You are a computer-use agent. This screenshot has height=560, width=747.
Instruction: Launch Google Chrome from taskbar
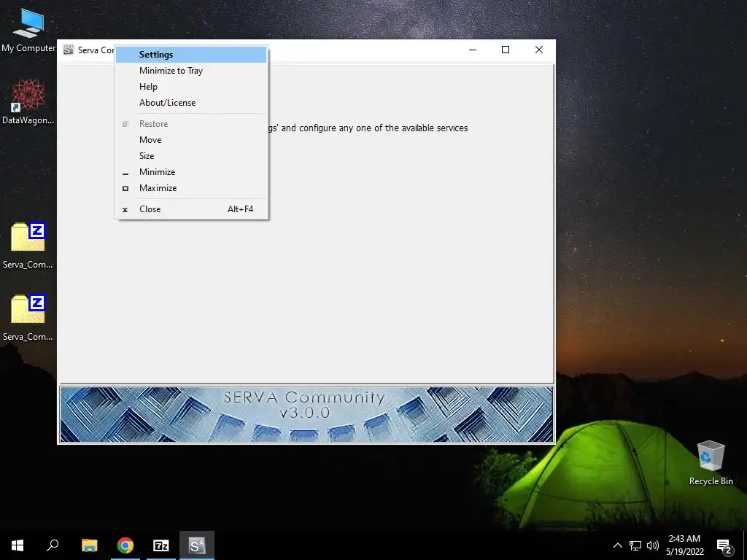pos(125,545)
